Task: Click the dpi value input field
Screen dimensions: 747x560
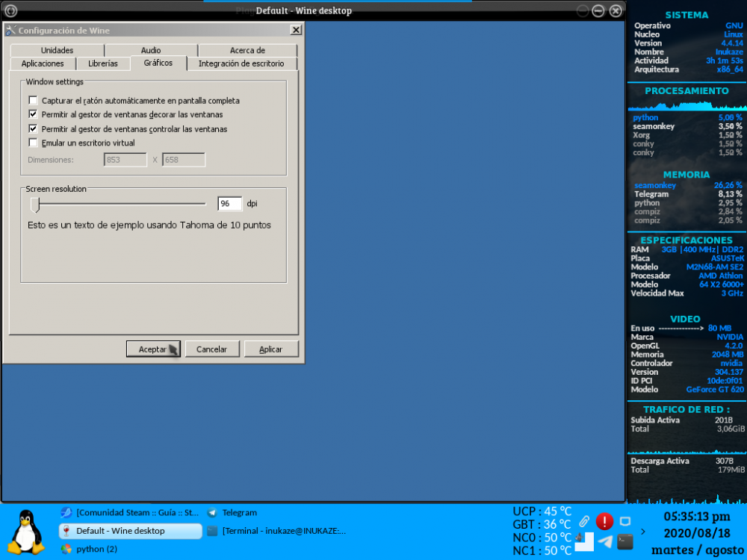Action: (x=229, y=203)
